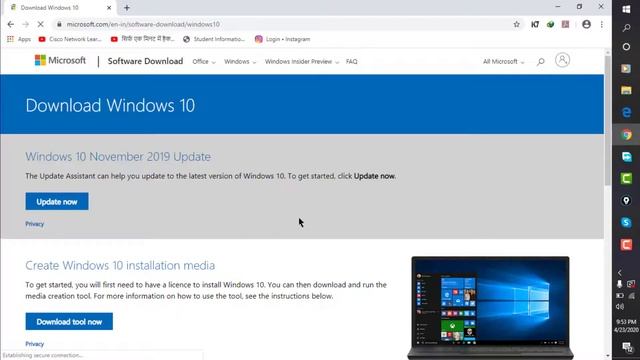
Task: Click the battery tray icon
Action: click(620, 296)
